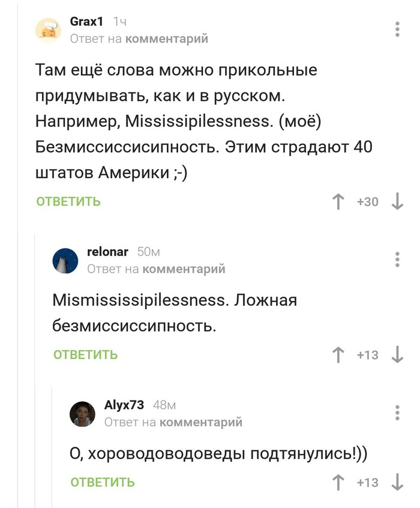The image size is (420, 508).
Task: Go to parent comment of Alyx73's reply
Action: 201,423
